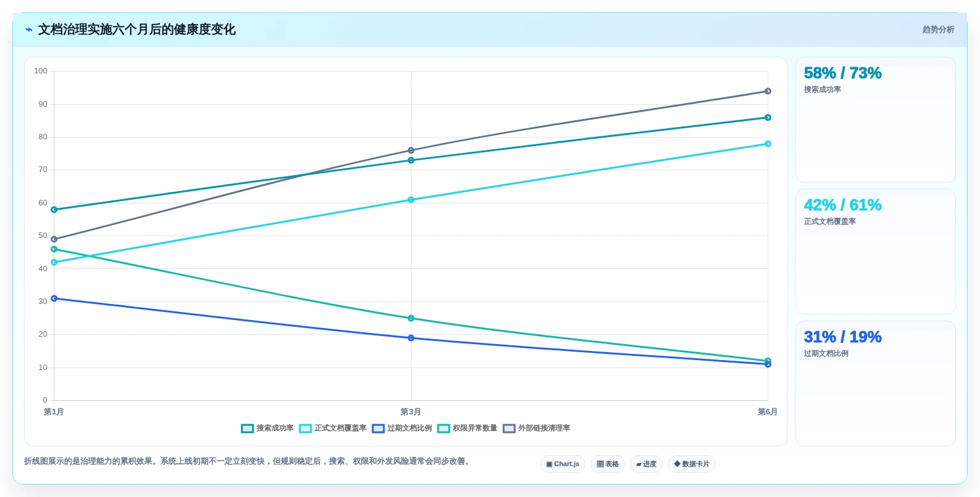980x497 pixels.
Task: Click the lightning icon beside the title
Action: (29, 30)
